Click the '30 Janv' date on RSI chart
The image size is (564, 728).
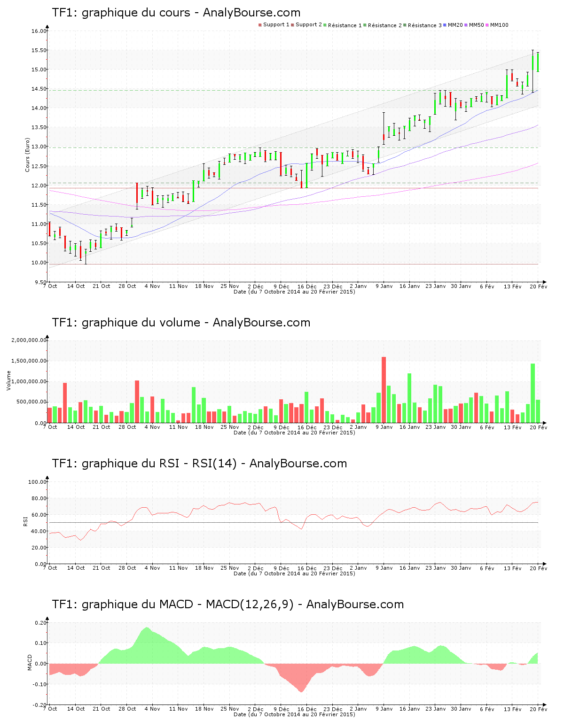point(461,568)
